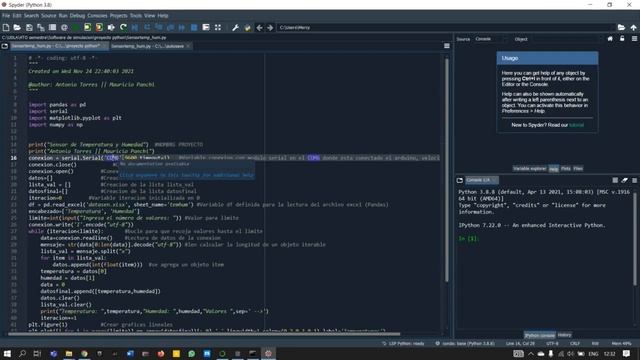Open the editor pane options menu
Image resolution: width=640 pixels, height=360 pixels.
pyautogui.click(x=447, y=46)
